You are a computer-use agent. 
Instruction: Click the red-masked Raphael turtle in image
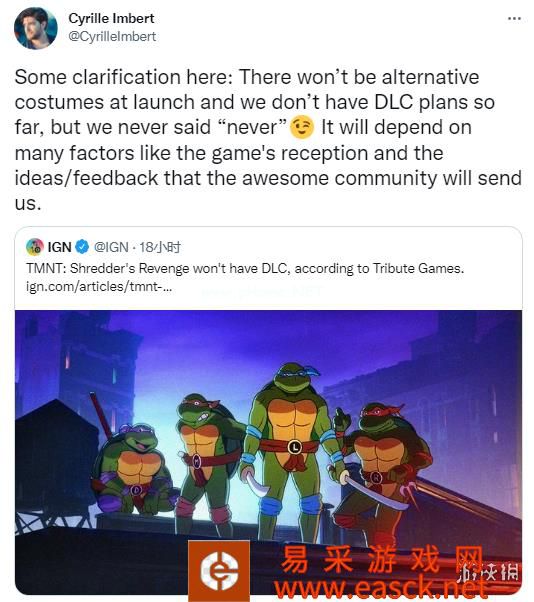point(382,466)
